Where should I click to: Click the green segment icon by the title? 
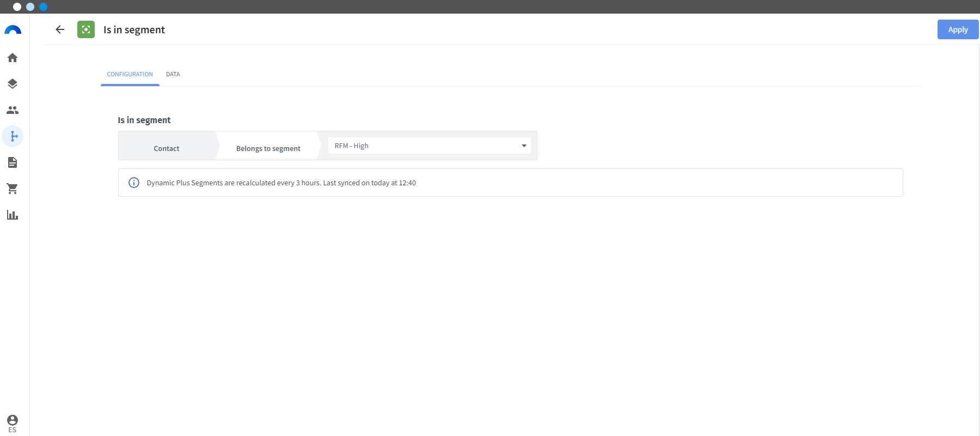(x=86, y=29)
